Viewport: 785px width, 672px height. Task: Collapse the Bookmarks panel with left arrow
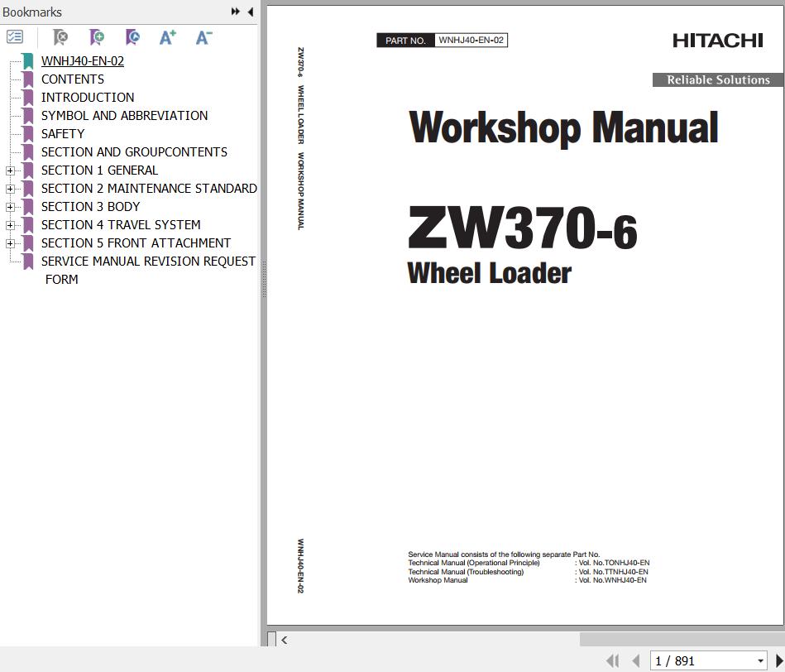(x=250, y=12)
